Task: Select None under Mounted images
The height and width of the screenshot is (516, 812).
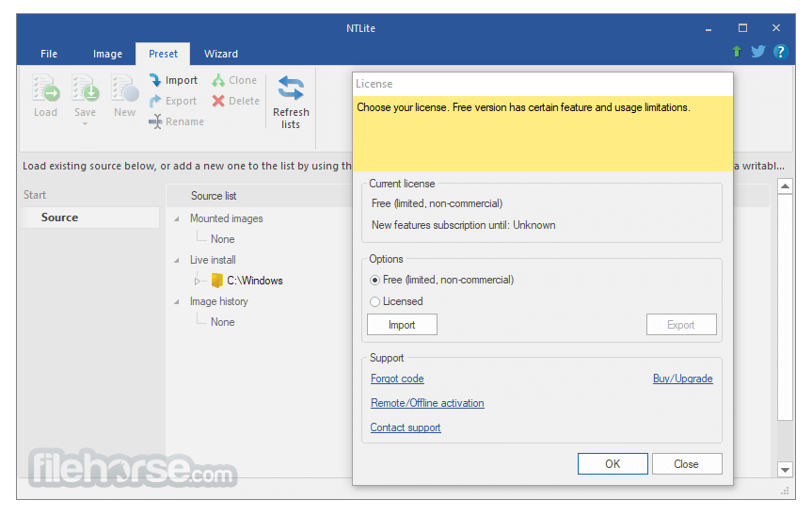Action: click(x=223, y=239)
